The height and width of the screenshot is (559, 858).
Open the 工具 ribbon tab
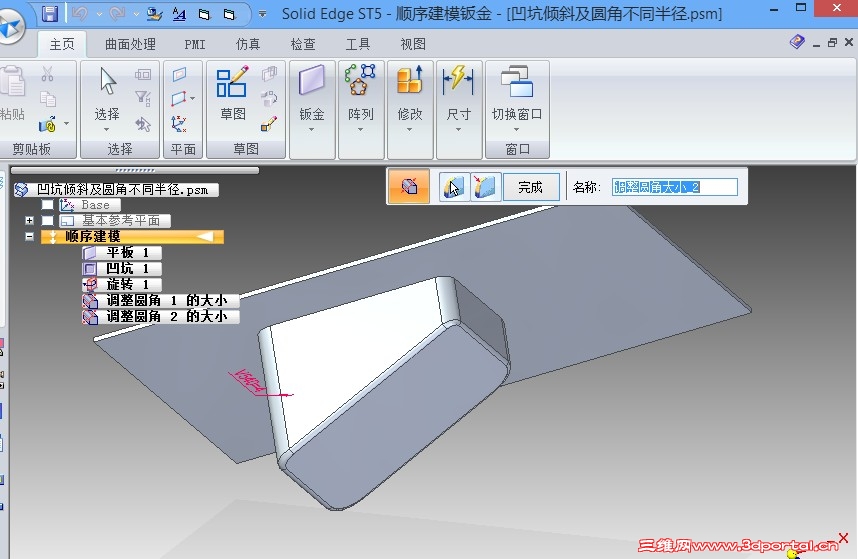pyautogui.click(x=358, y=44)
